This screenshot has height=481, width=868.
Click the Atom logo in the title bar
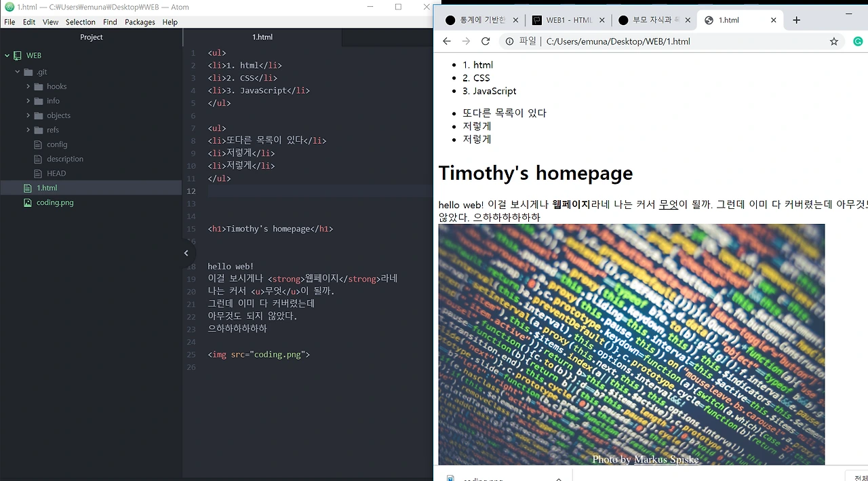click(9, 7)
